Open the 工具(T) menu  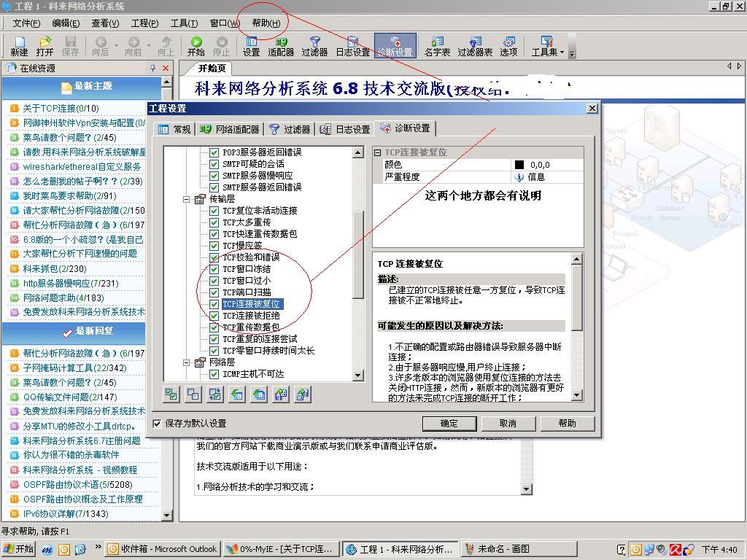point(184,23)
